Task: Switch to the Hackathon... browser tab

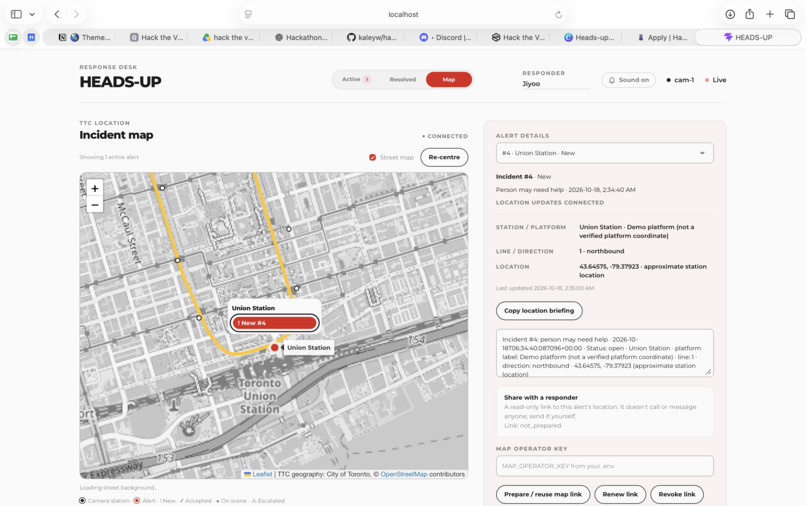Action: tap(302, 37)
